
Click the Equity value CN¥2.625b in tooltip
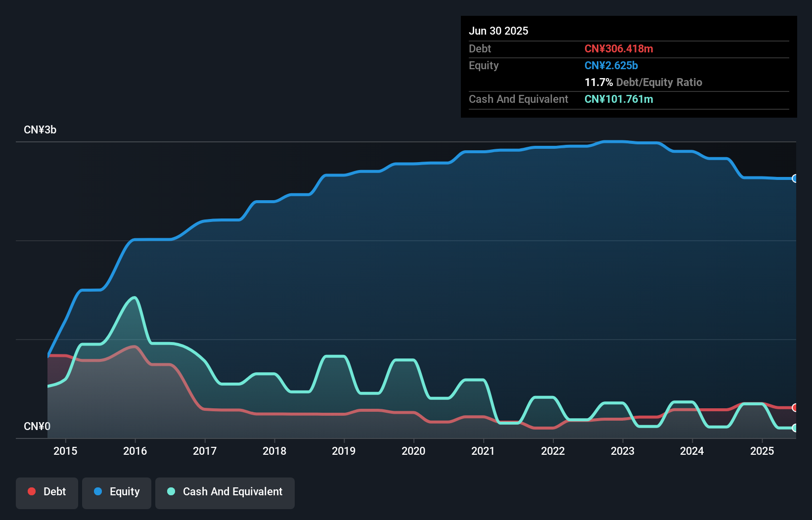click(x=611, y=66)
